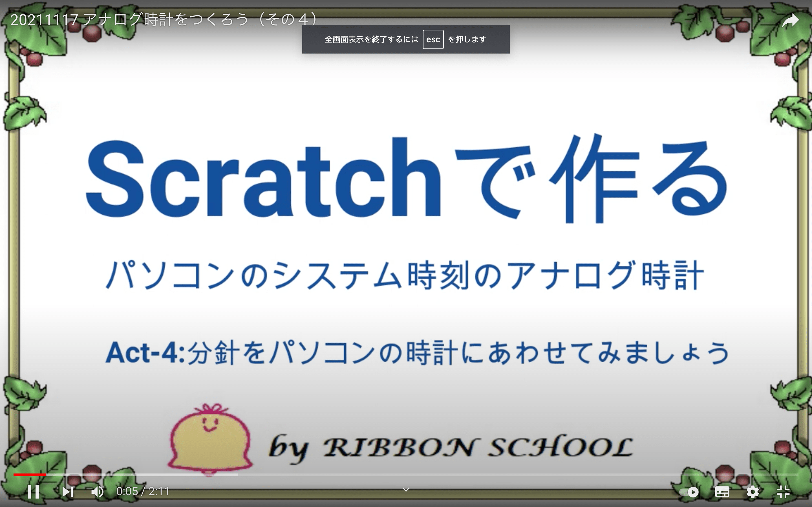812x507 pixels.
Task: Click the by RIBBON SCHOOL text in the video
Action: (450, 448)
